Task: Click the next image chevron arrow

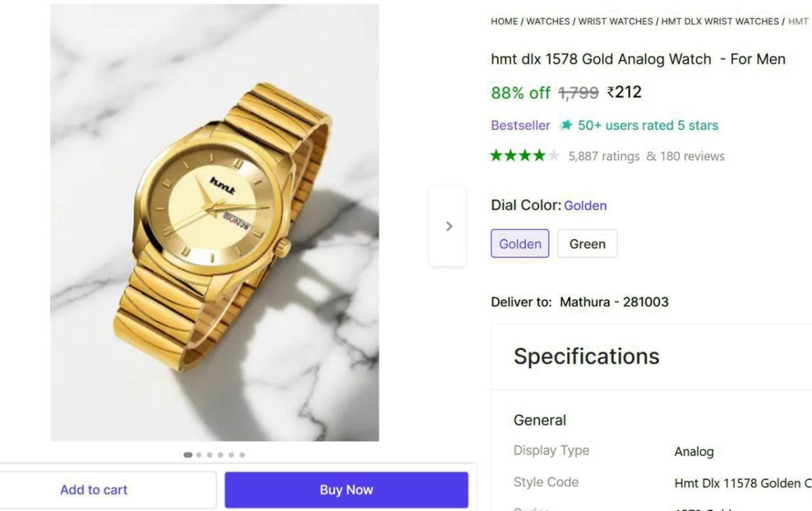Action: tap(449, 226)
